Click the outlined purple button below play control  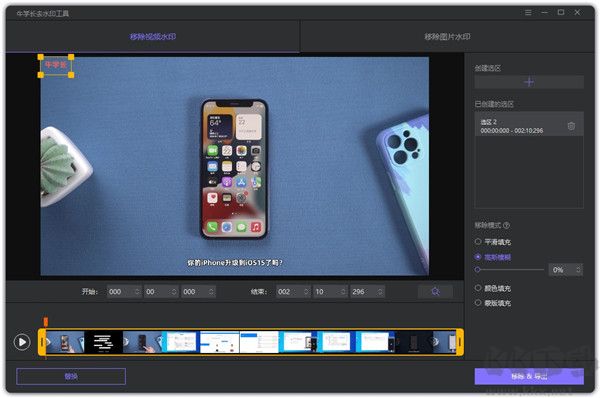[71, 376]
